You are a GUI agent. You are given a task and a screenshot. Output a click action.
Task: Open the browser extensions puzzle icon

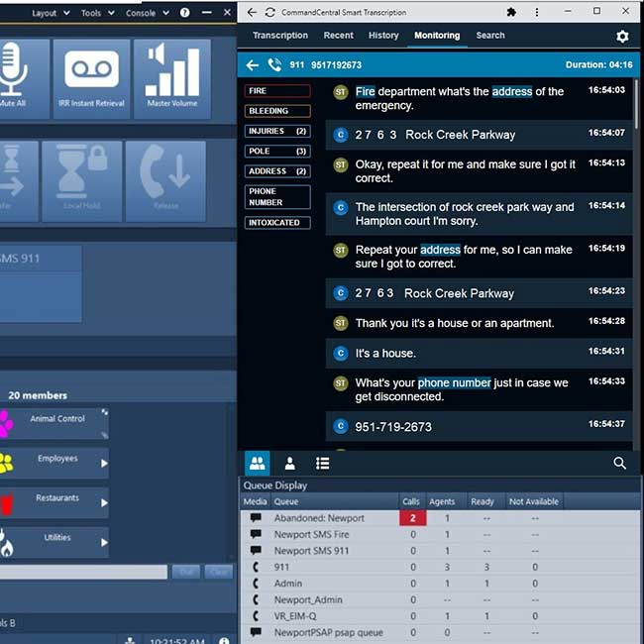tap(511, 12)
